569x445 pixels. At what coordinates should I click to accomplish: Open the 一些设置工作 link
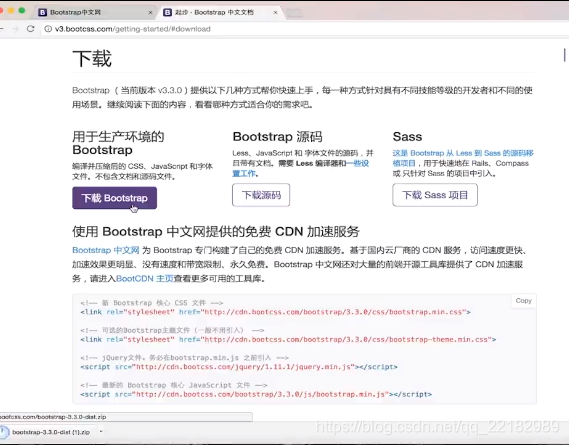click(300, 168)
